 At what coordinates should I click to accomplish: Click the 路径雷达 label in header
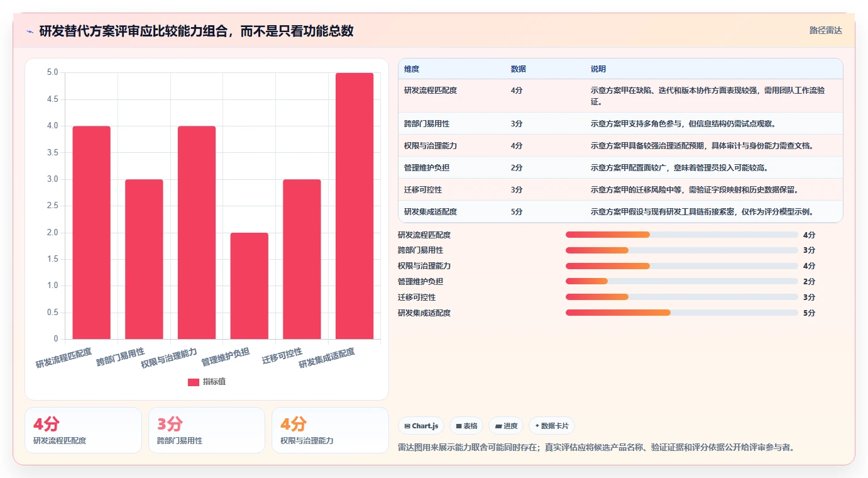coord(825,30)
